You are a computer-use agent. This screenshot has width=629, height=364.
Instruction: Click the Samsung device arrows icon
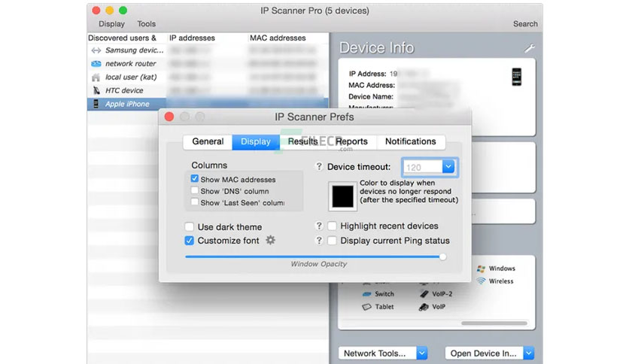click(x=96, y=50)
